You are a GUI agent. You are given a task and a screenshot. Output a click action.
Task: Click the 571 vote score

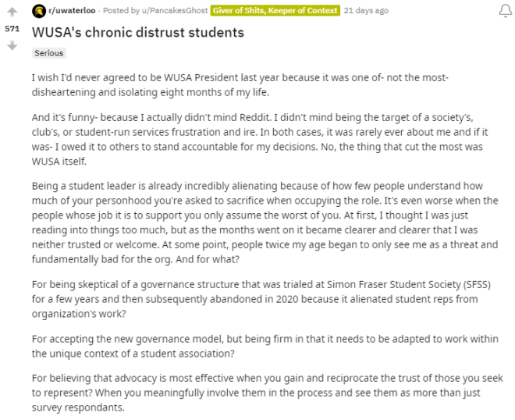click(x=12, y=29)
